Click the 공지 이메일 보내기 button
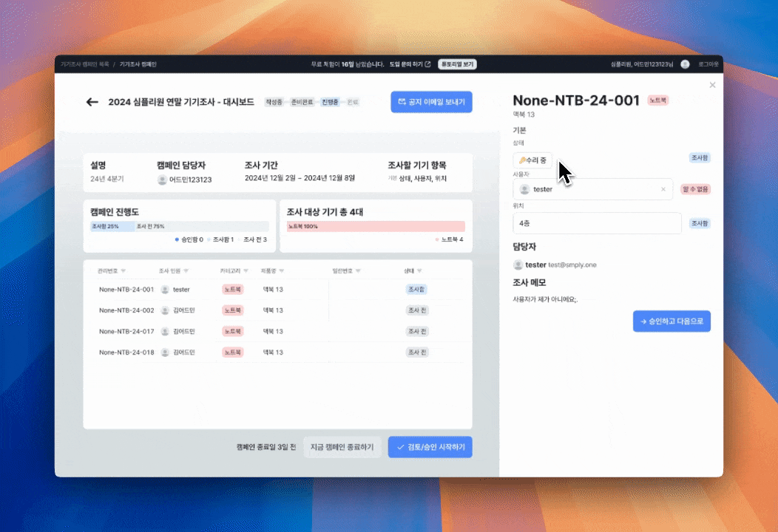 431,102
